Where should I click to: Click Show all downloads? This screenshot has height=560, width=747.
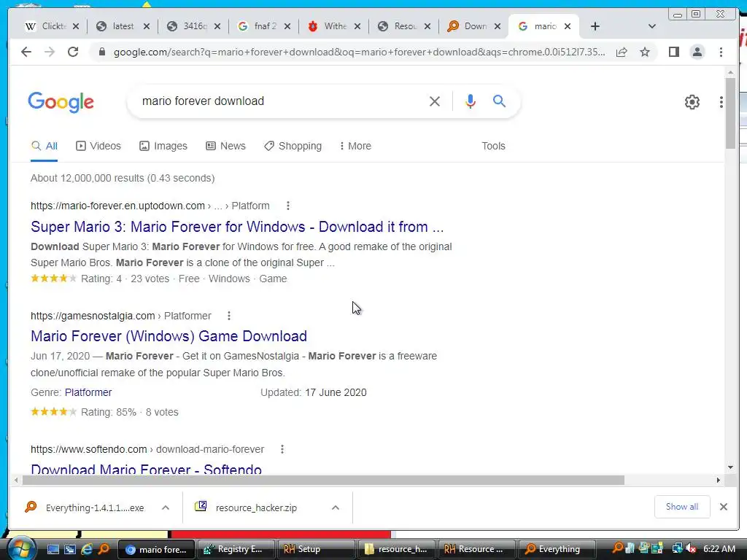[682, 507]
